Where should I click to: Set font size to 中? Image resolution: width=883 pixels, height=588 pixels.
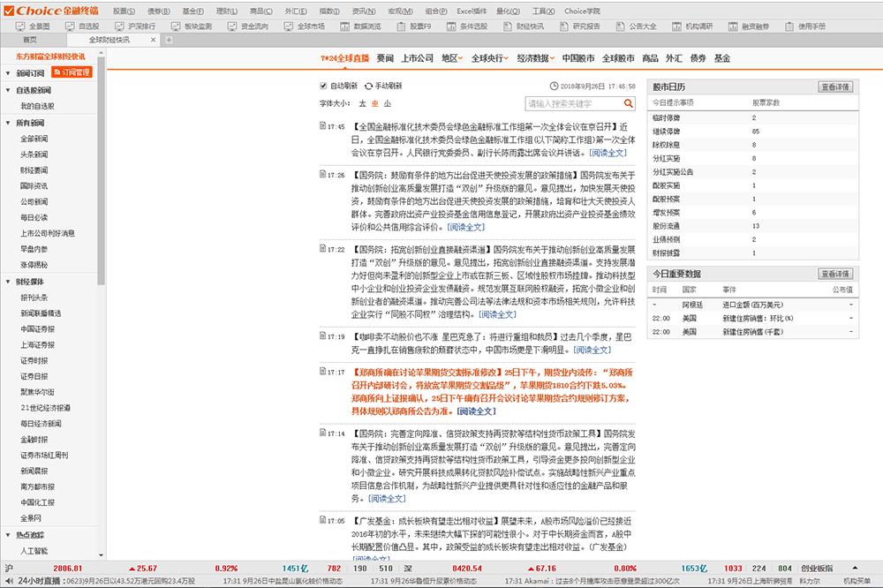(x=375, y=103)
